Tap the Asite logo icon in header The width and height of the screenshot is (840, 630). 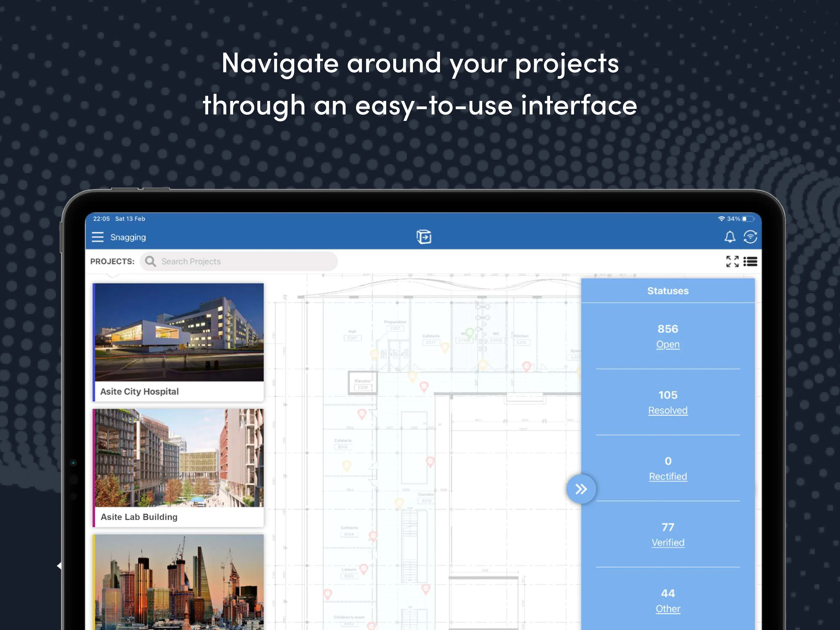click(x=424, y=237)
